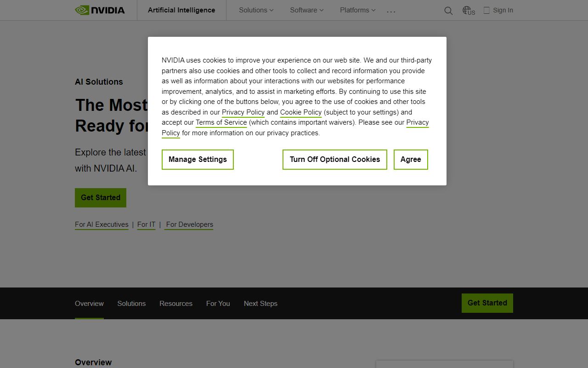Follow the Terms of Service link
Viewport: 588px width, 368px height.
click(x=221, y=122)
